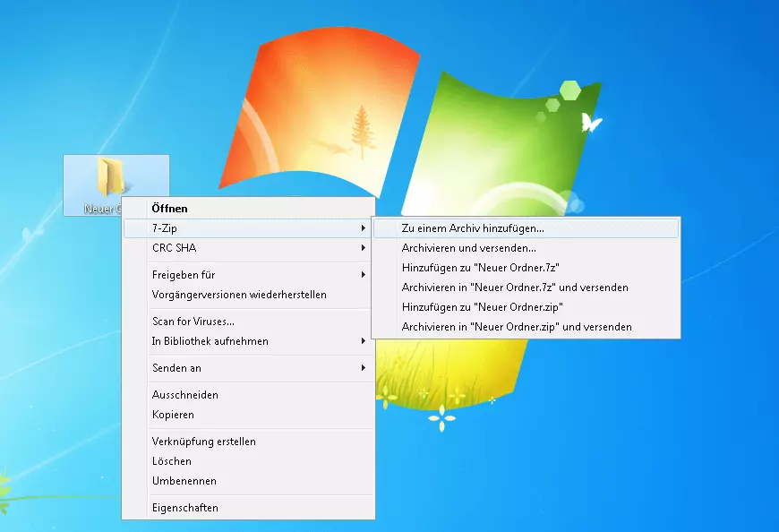779x532 pixels.
Task: Choose Archivieren und versenden
Action: 468,248
